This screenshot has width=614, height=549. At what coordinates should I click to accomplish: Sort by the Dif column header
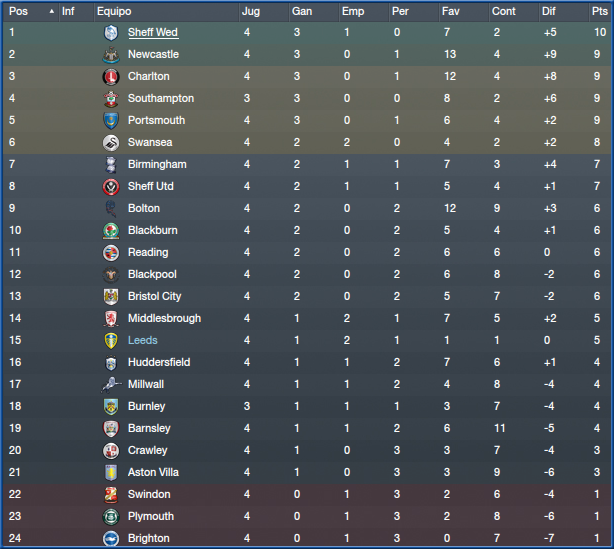[x=549, y=11]
